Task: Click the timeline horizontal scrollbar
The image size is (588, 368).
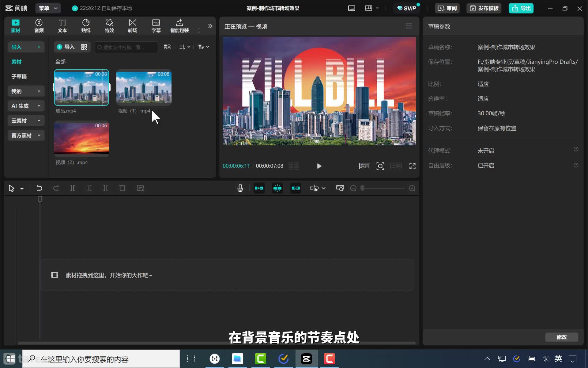Action: pyautogui.click(x=217, y=343)
